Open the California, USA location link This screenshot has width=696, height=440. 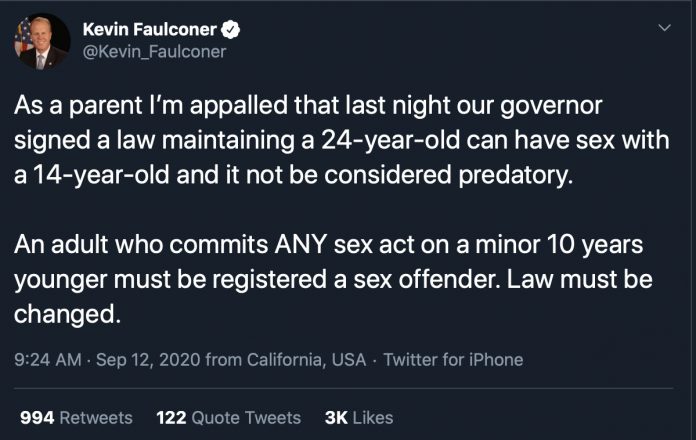point(306,360)
